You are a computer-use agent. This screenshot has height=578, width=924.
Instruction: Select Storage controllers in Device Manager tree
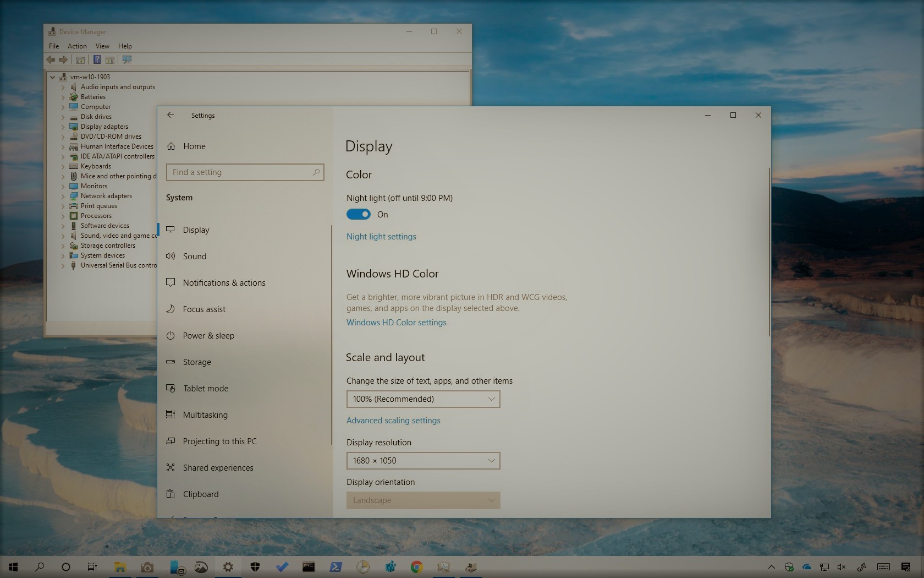click(x=108, y=246)
